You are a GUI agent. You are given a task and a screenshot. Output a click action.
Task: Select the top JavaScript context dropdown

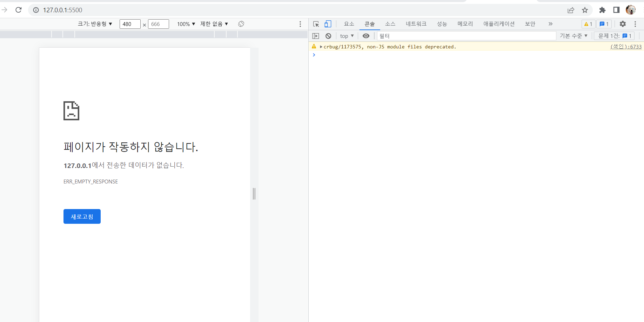pos(347,36)
